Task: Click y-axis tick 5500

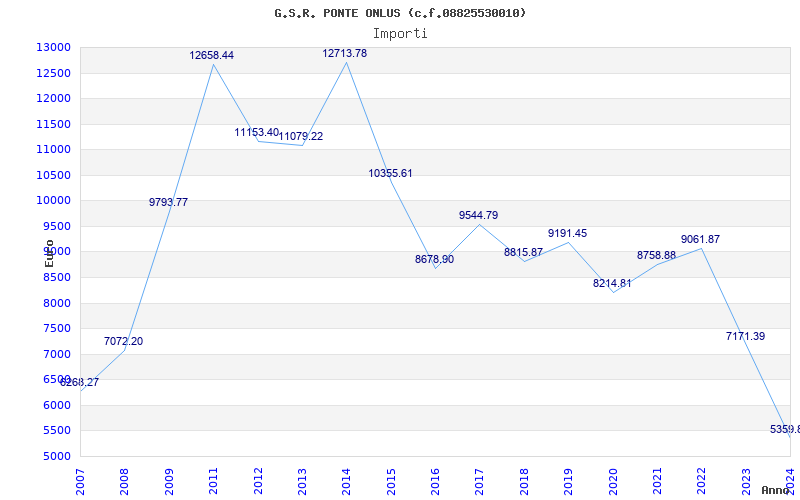Action: [x=56, y=431]
